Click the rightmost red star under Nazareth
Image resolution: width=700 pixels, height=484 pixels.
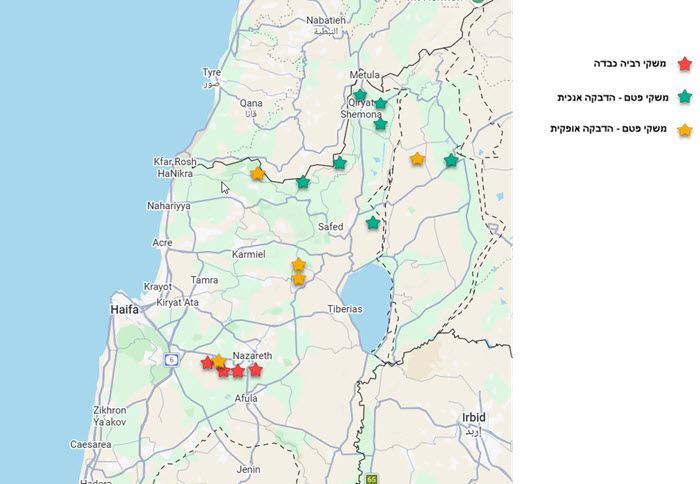point(255,370)
